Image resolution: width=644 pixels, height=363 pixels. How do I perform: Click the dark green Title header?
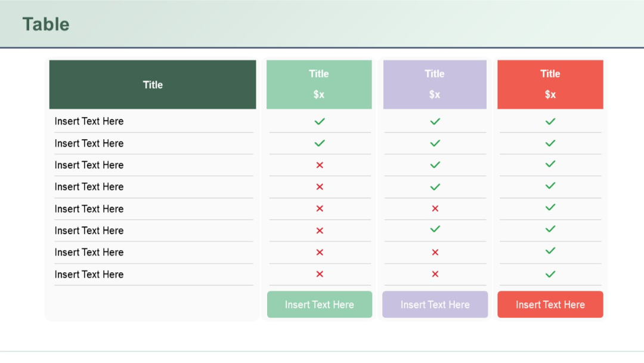(x=153, y=84)
